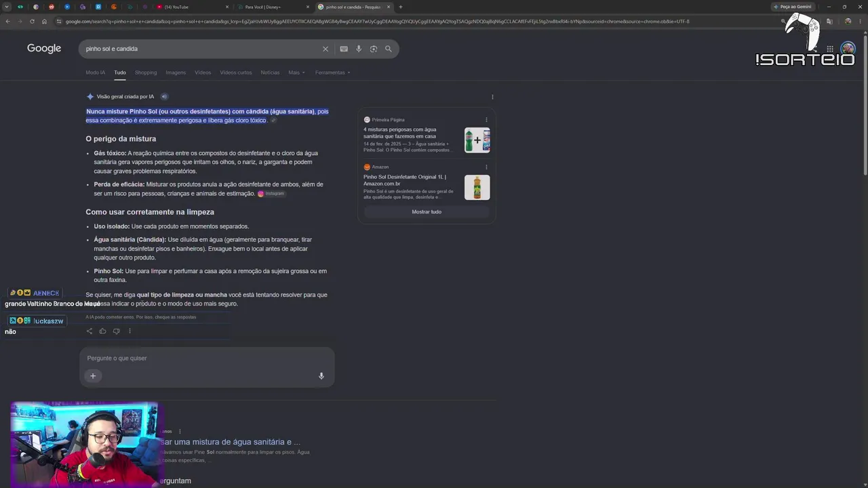Click the magnifier search submit icon

(389, 49)
